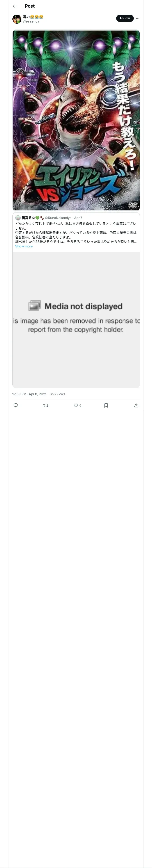Click the Apr 7 date on the quote
Image resolution: width=152 pixels, height=868 pixels.
point(78,218)
